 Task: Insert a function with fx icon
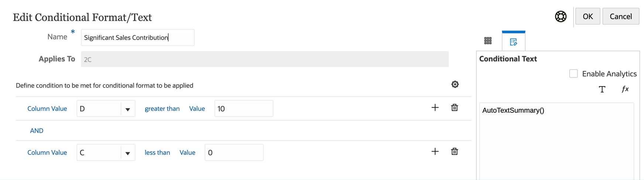click(625, 89)
